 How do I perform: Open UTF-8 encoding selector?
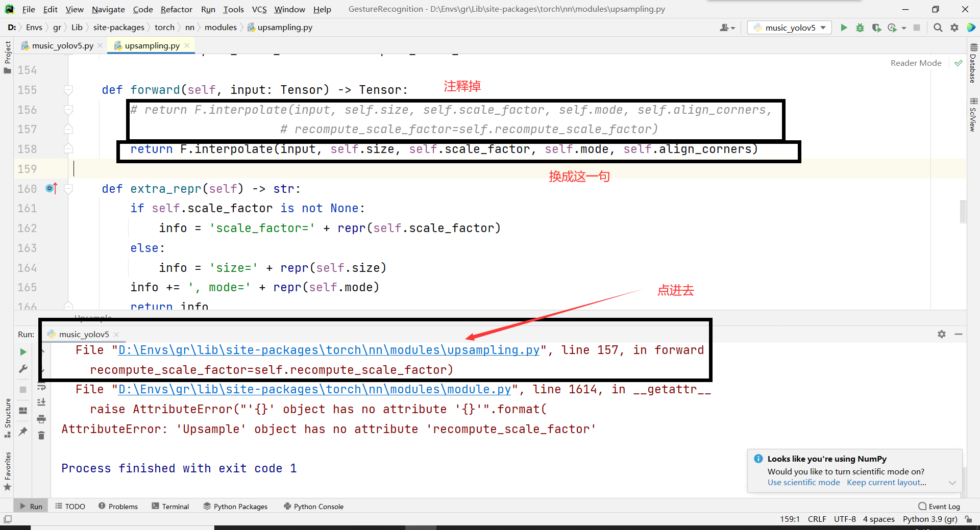[x=845, y=519]
